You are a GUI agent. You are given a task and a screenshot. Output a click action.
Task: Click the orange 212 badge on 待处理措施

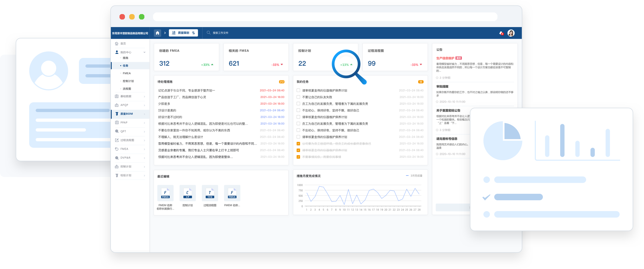(281, 82)
